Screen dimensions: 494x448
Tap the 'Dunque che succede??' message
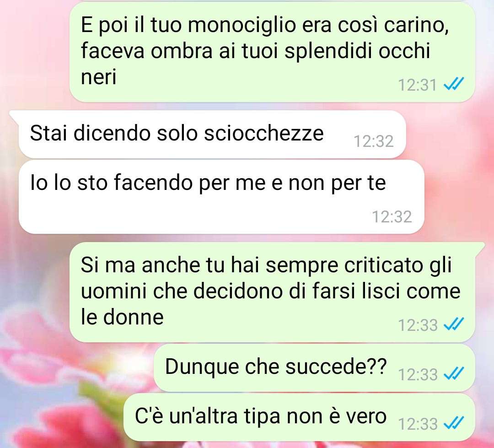point(314,368)
